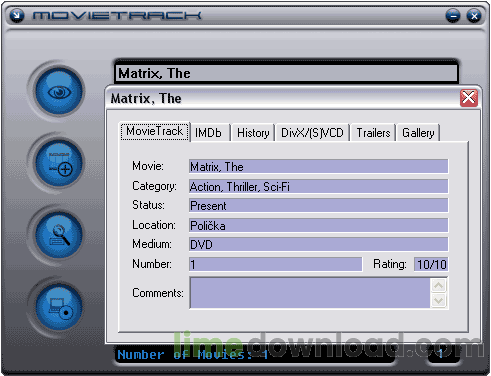Click the add movie plus icon

[x=59, y=163]
